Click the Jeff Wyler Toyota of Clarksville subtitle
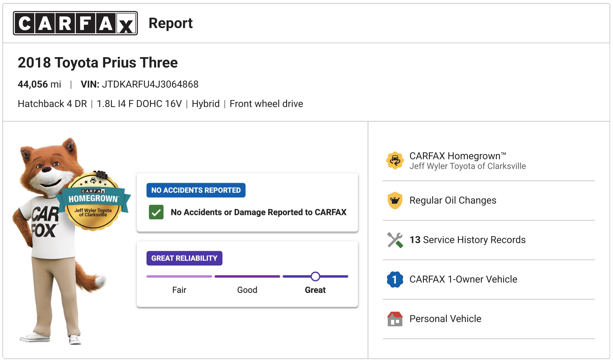The height and width of the screenshot is (364, 613). tap(467, 166)
